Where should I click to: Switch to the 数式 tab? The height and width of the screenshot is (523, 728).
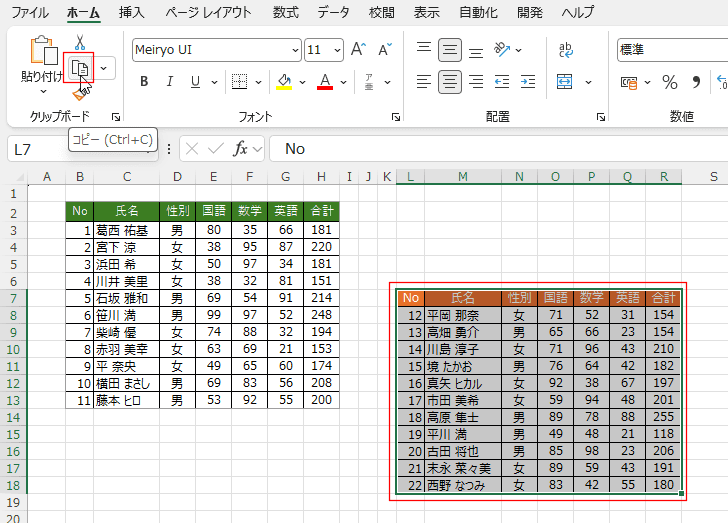tap(286, 12)
